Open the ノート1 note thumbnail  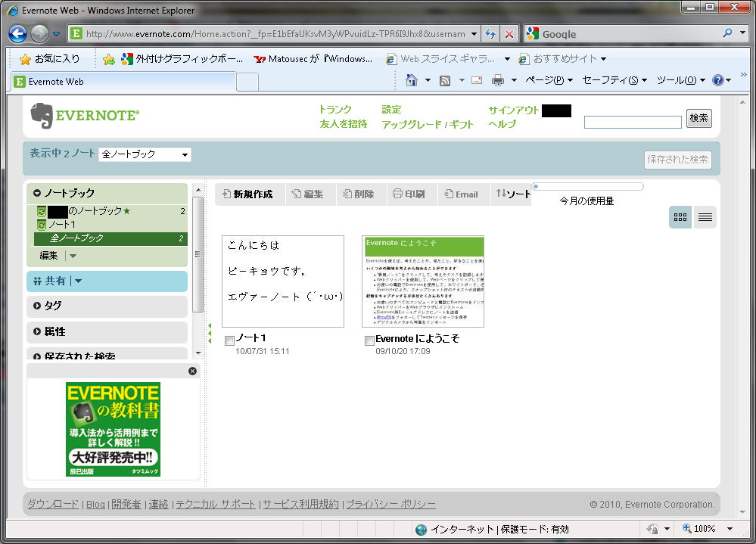283,281
